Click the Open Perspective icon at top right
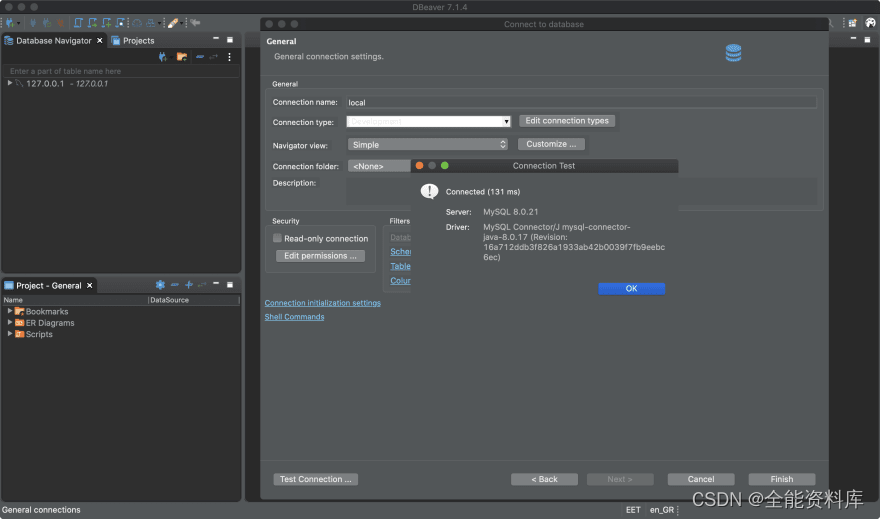Screen dimensions: 880x519 [852, 23]
